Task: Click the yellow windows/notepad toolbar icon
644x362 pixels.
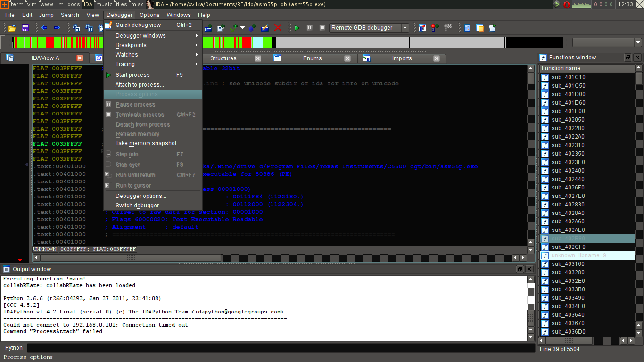Action: [x=480, y=28]
